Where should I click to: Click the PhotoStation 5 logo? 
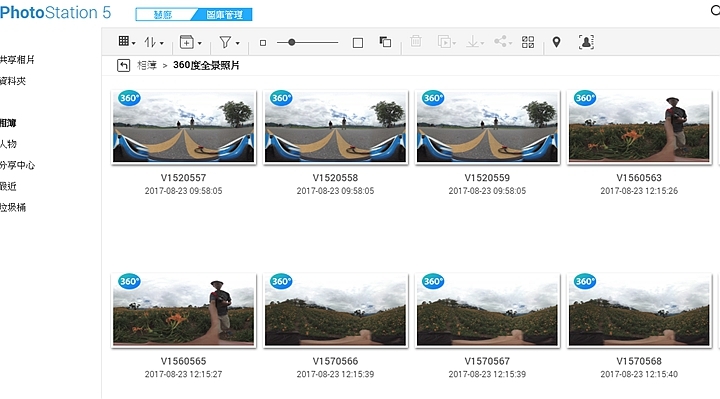pyautogui.click(x=56, y=12)
